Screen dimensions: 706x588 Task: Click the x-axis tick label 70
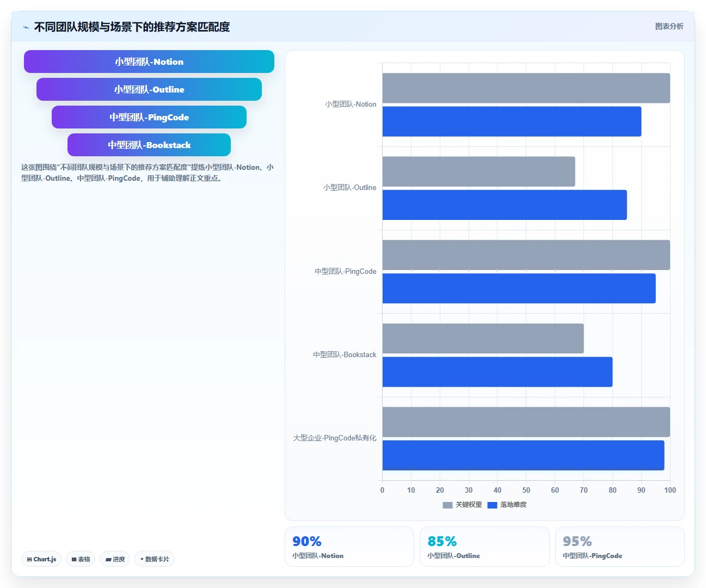(x=584, y=490)
